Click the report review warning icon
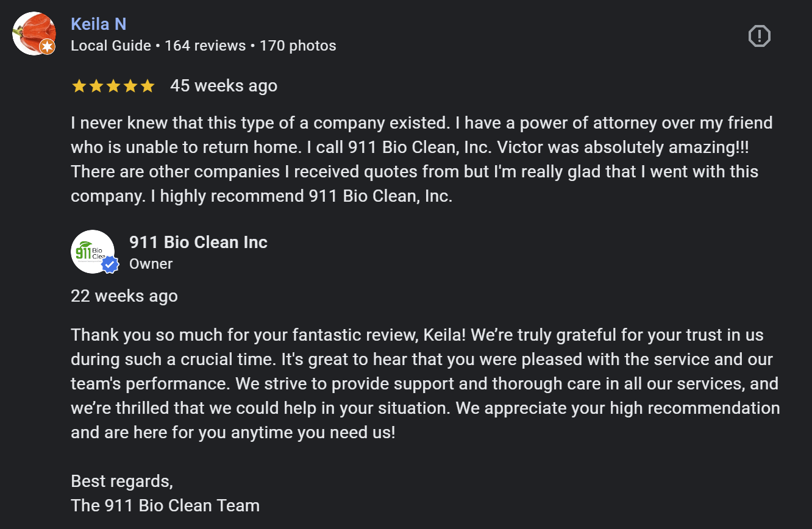The width and height of the screenshot is (812, 529). pos(759,36)
